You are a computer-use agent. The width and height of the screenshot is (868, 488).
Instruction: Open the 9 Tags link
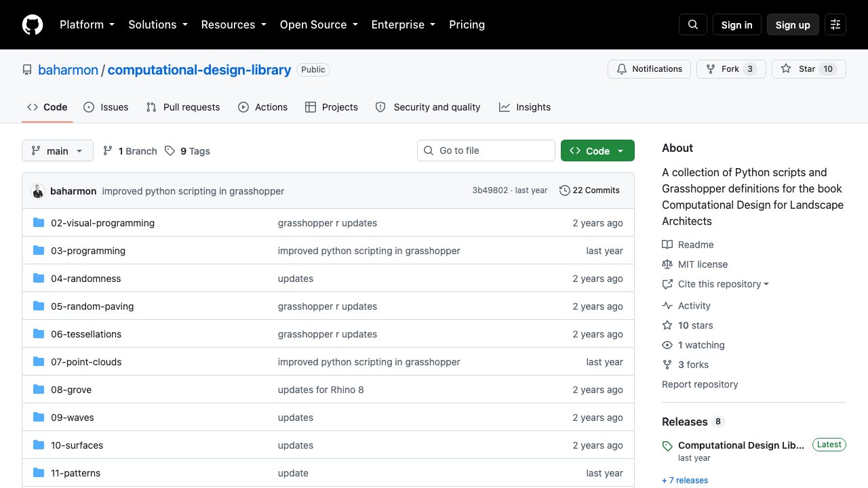pyautogui.click(x=187, y=151)
